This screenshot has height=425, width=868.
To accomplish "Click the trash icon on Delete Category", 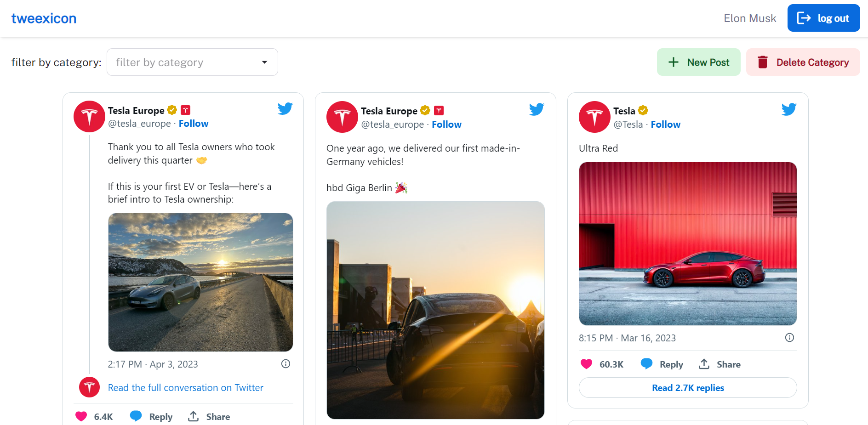I will 763,62.
